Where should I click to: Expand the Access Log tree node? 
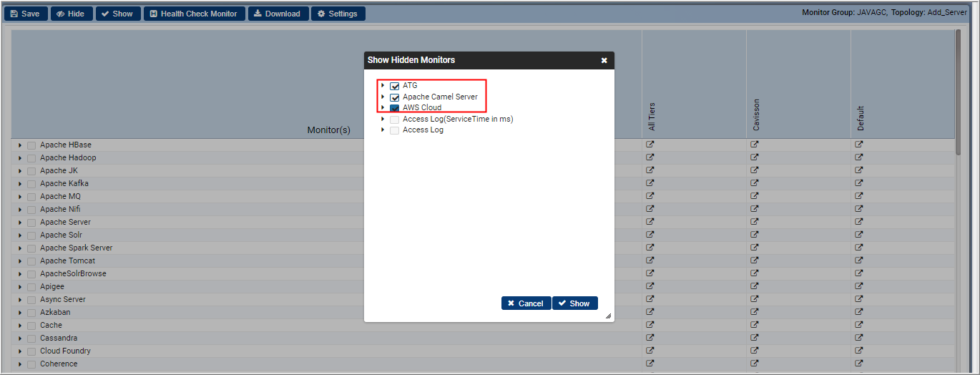point(383,129)
